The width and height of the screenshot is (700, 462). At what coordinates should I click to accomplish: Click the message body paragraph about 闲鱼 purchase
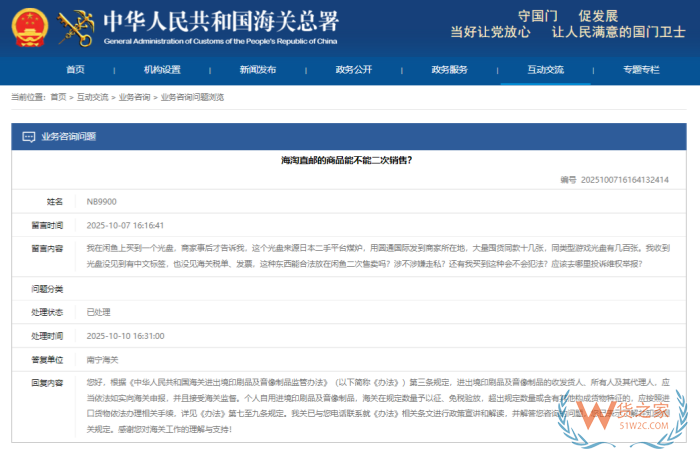pos(378,256)
